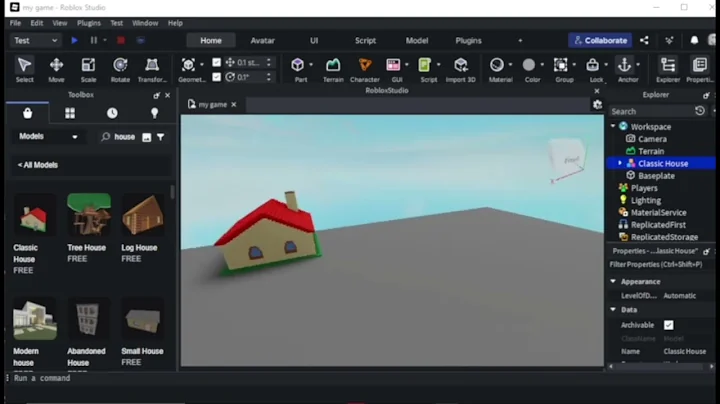Pick the Rotate tool
This screenshot has width=720, height=404.
click(x=120, y=70)
